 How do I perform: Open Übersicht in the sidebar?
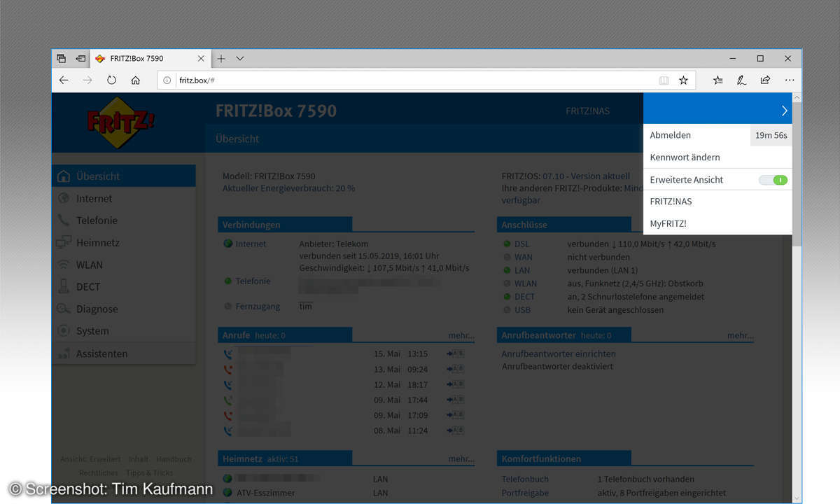(124, 176)
